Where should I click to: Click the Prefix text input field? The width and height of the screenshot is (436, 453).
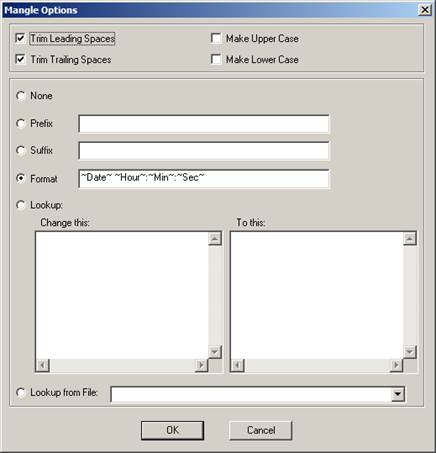click(x=204, y=124)
